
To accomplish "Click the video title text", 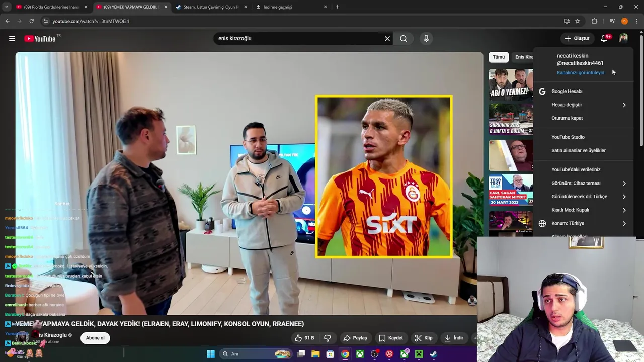I will pos(159,324).
